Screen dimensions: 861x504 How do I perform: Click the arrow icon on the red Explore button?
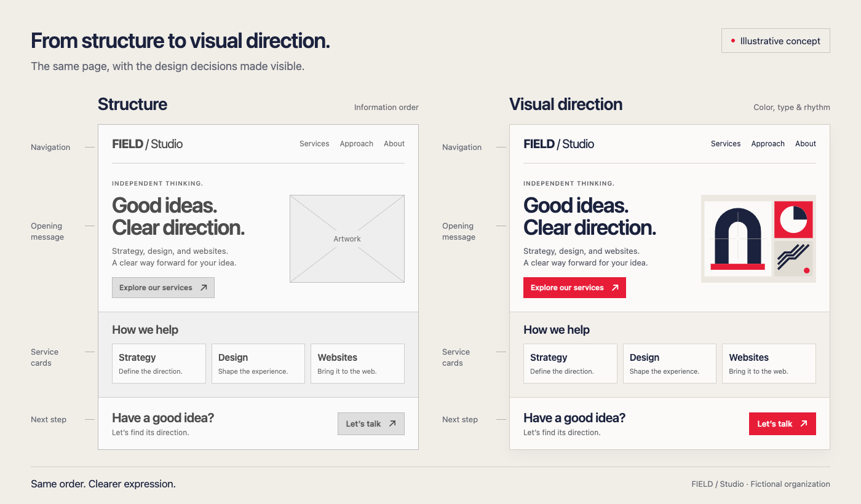point(615,288)
